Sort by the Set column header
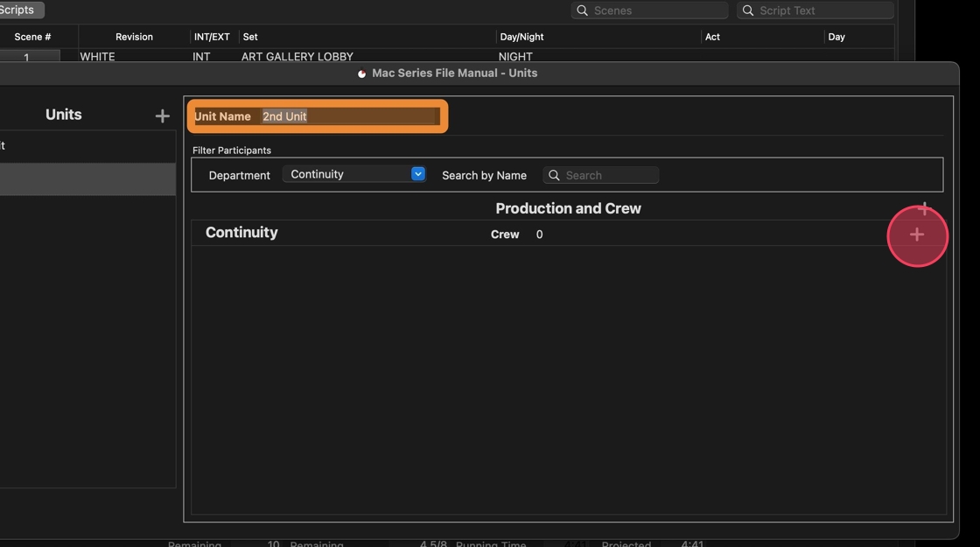The height and width of the screenshot is (547, 980). (250, 37)
